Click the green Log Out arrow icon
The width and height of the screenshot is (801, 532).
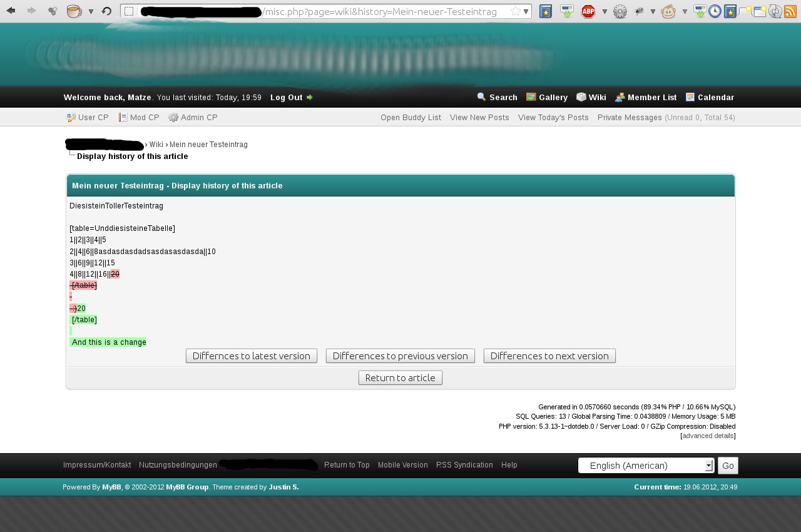click(x=309, y=98)
